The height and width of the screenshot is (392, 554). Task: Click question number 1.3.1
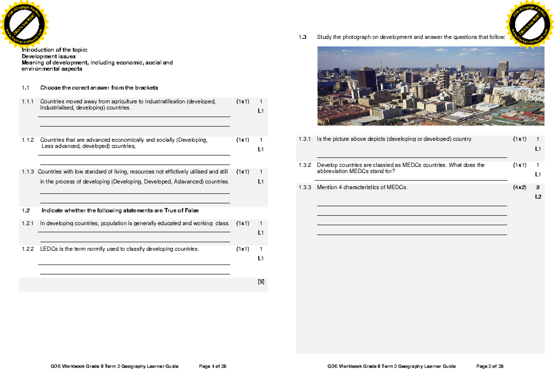[x=305, y=139]
